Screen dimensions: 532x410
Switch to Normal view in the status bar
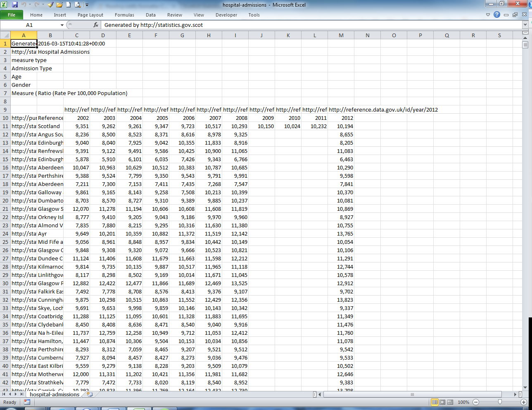tap(435, 402)
